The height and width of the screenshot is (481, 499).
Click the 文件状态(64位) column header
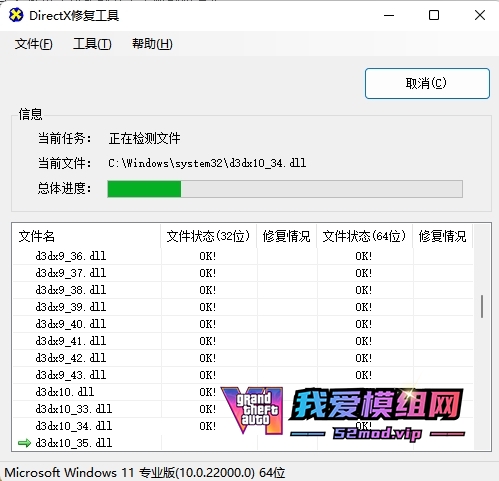coord(364,236)
